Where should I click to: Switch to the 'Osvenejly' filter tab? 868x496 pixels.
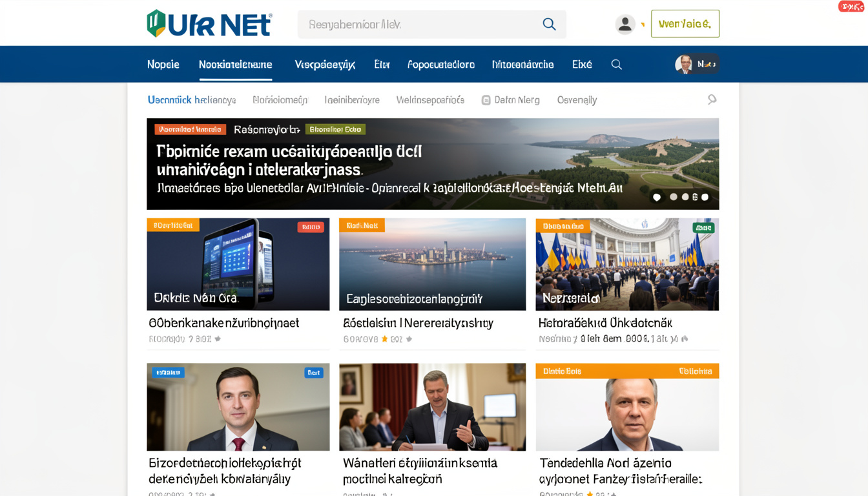[x=577, y=99]
